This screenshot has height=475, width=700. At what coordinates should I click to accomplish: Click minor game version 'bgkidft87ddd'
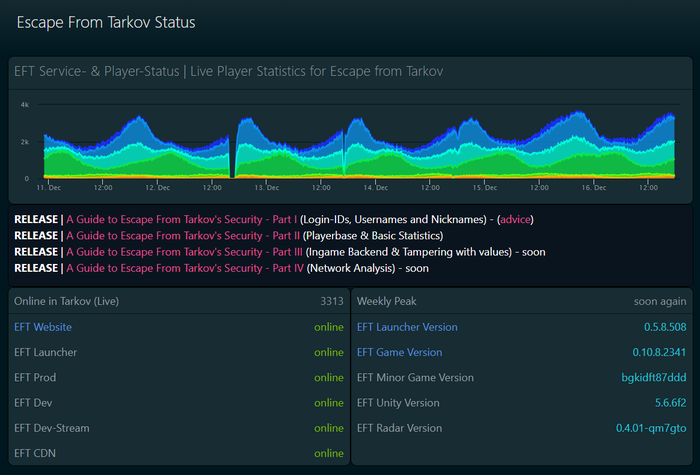point(654,378)
